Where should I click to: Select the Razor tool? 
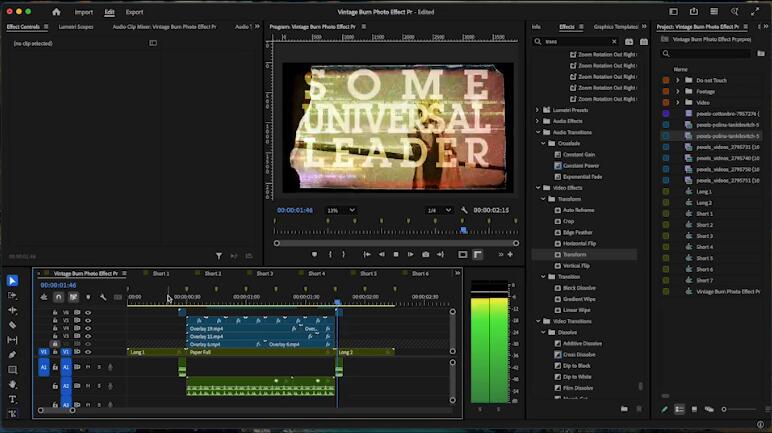tap(13, 325)
